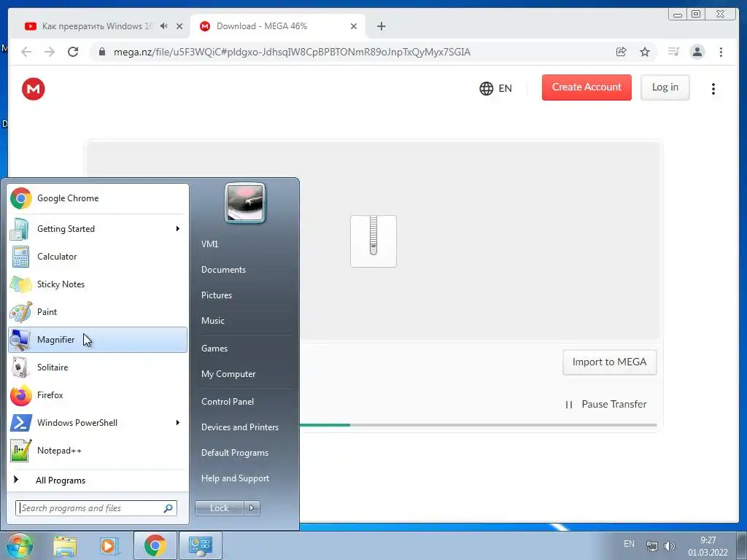The image size is (747, 560).
Task: Open Chrome three-dot menu
Action: [x=721, y=52]
